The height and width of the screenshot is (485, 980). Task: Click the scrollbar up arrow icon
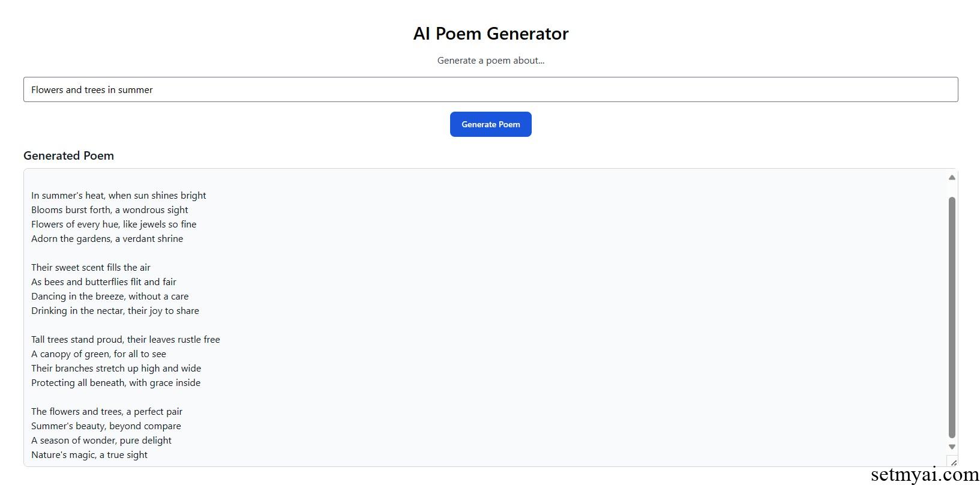[951, 177]
